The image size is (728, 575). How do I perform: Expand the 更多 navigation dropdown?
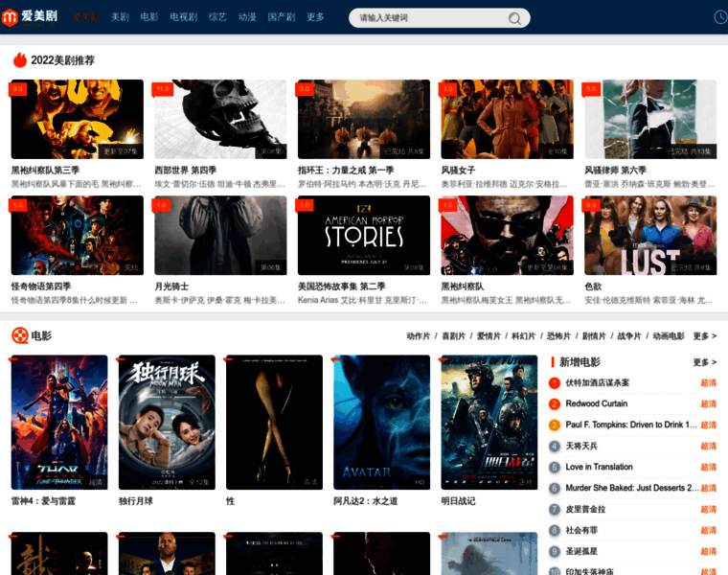pos(320,17)
